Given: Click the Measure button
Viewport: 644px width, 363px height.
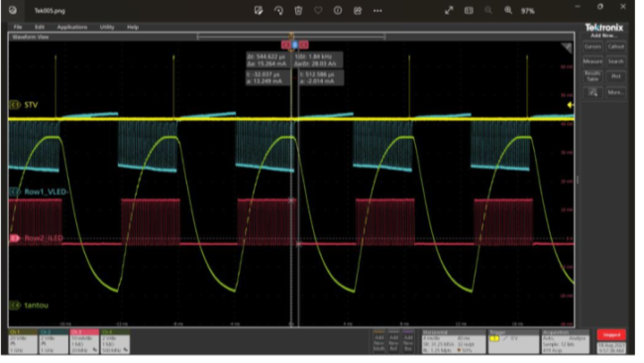Looking at the screenshot, I should point(592,61).
